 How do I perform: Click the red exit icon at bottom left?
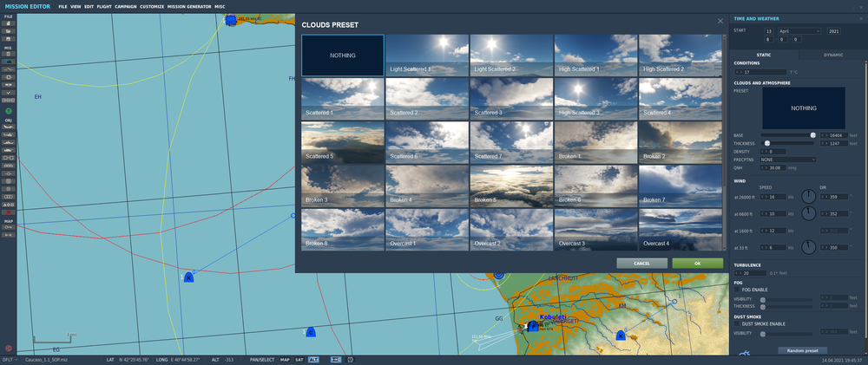click(9, 348)
